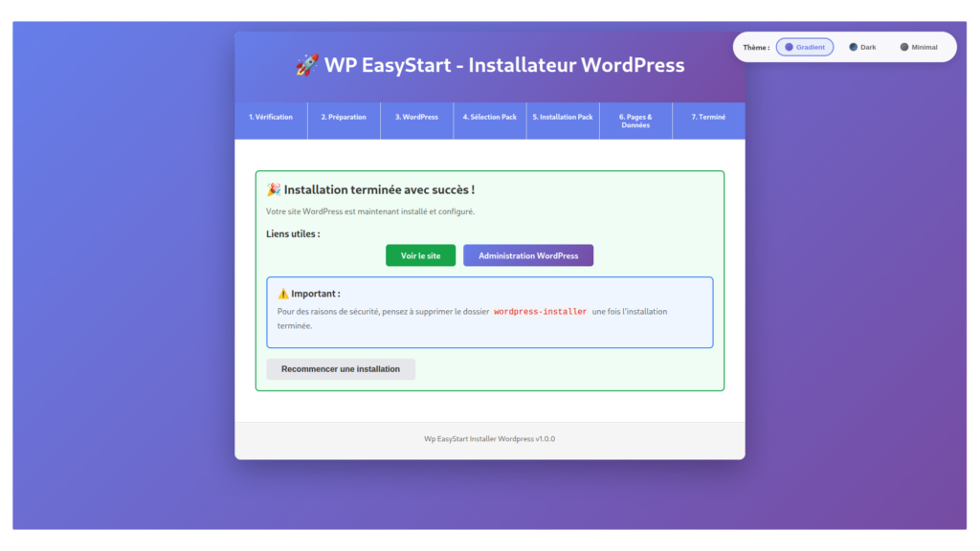The width and height of the screenshot is (980, 551).
Task: Open Administration WordPress
Action: click(528, 255)
